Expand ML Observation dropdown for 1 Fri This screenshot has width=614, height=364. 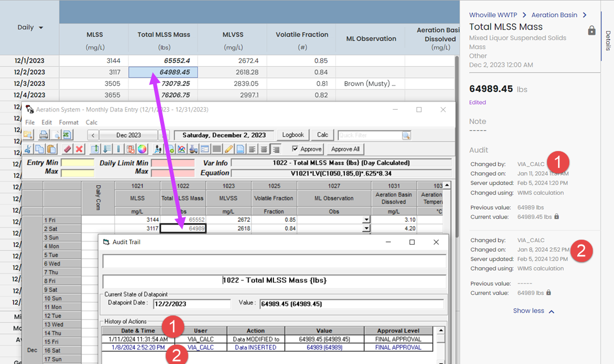pyautogui.click(x=366, y=220)
